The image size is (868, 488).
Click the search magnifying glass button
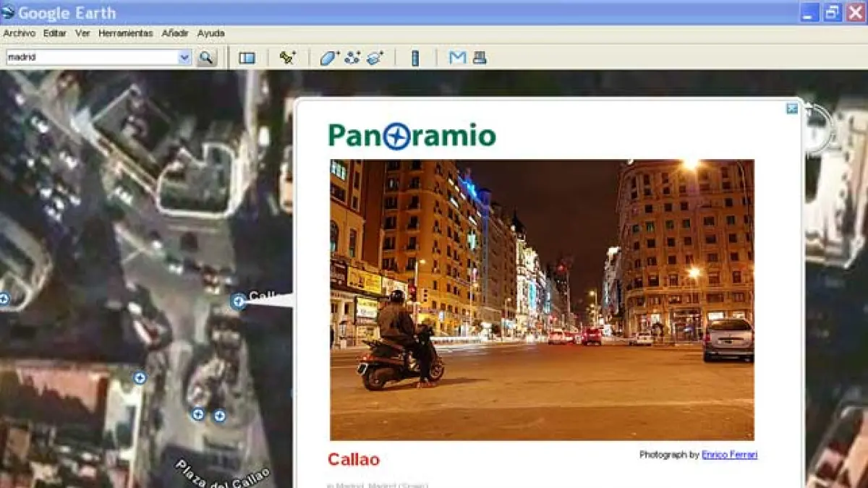pos(207,58)
